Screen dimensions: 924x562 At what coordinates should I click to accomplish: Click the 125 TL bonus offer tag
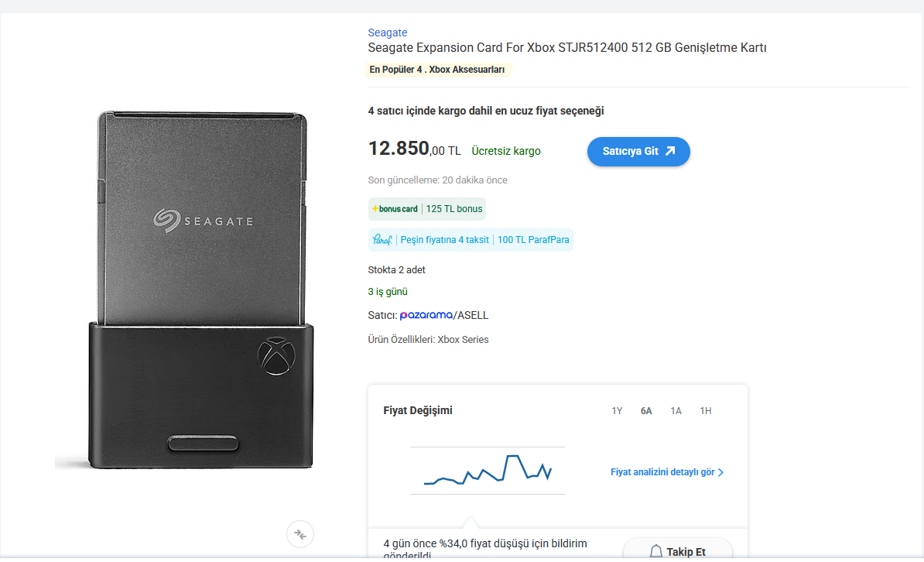click(x=454, y=209)
